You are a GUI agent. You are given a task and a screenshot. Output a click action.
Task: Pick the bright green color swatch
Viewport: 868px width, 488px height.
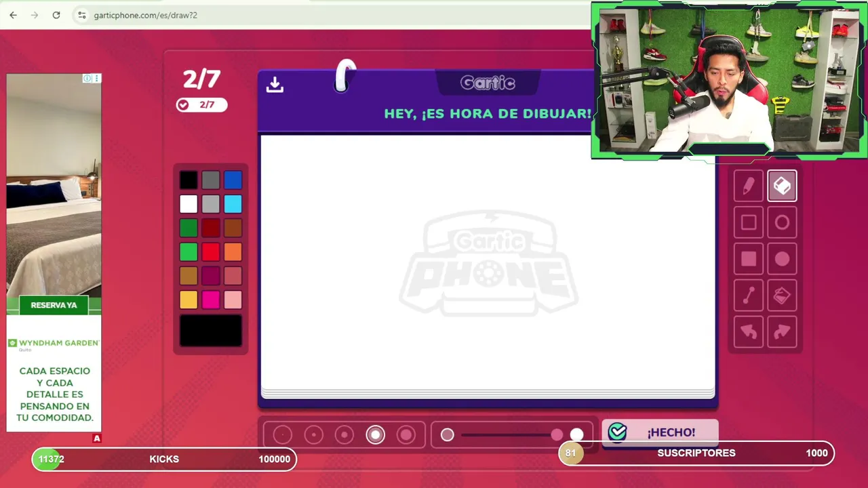[x=189, y=252]
